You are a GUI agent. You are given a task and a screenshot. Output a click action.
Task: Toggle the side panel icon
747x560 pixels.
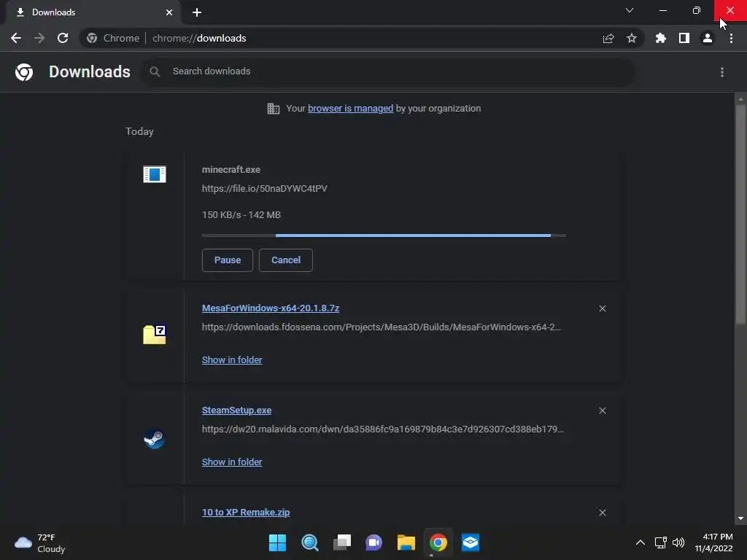point(684,38)
